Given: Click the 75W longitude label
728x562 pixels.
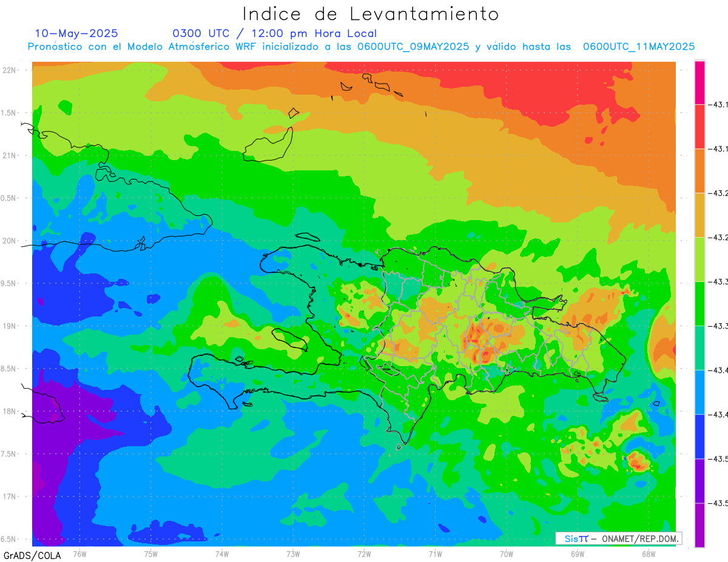Looking at the screenshot, I should coord(150,554).
